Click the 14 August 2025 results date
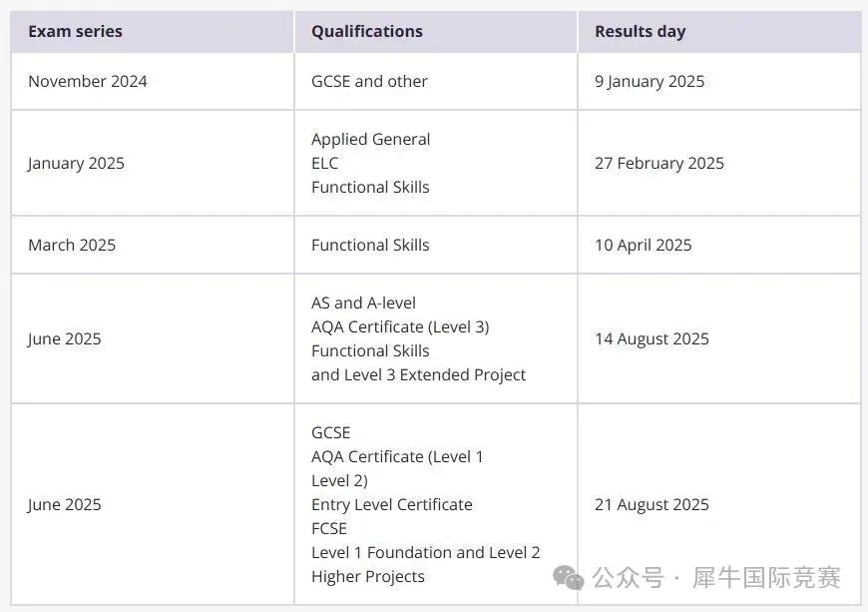The image size is (868, 612). pyautogui.click(x=651, y=339)
